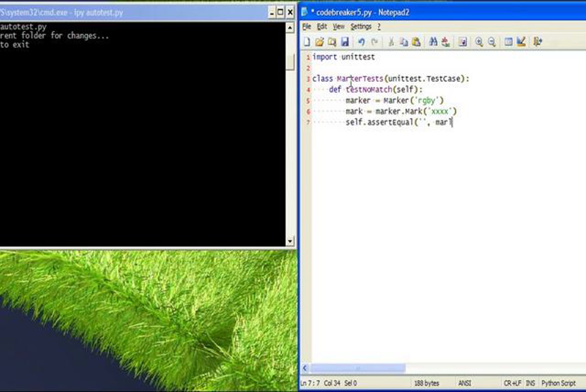Click the Paste clipboard icon

pyautogui.click(x=416, y=42)
